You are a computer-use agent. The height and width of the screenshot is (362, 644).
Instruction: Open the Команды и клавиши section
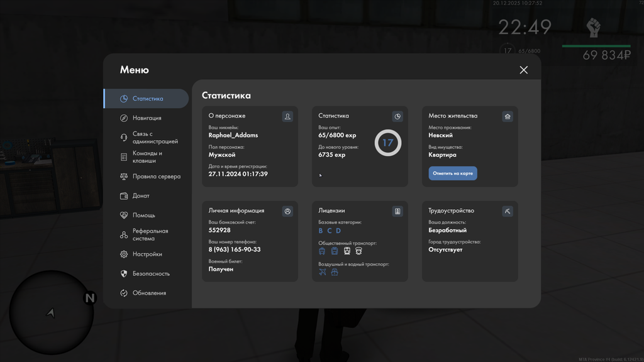tap(147, 156)
